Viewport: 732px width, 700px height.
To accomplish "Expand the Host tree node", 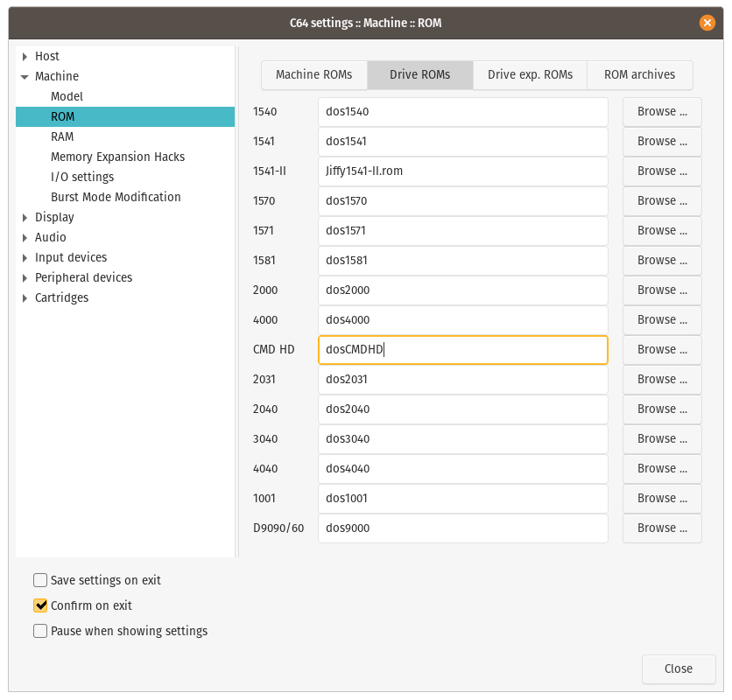I will coord(25,57).
